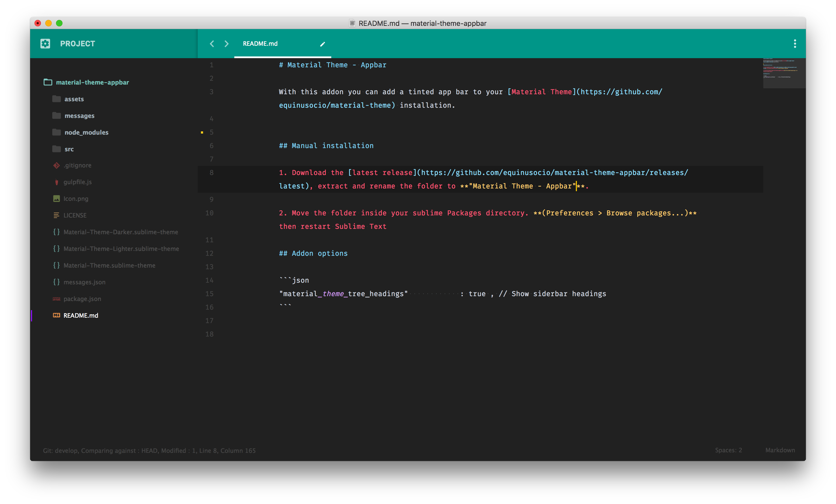
Task: Click the '## Manual installation' heading
Action: click(326, 145)
